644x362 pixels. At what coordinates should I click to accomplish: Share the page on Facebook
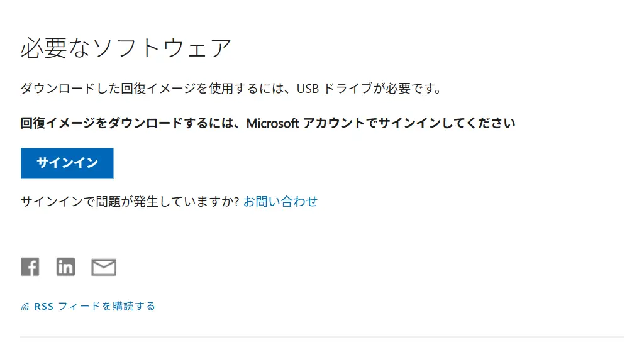tap(30, 267)
